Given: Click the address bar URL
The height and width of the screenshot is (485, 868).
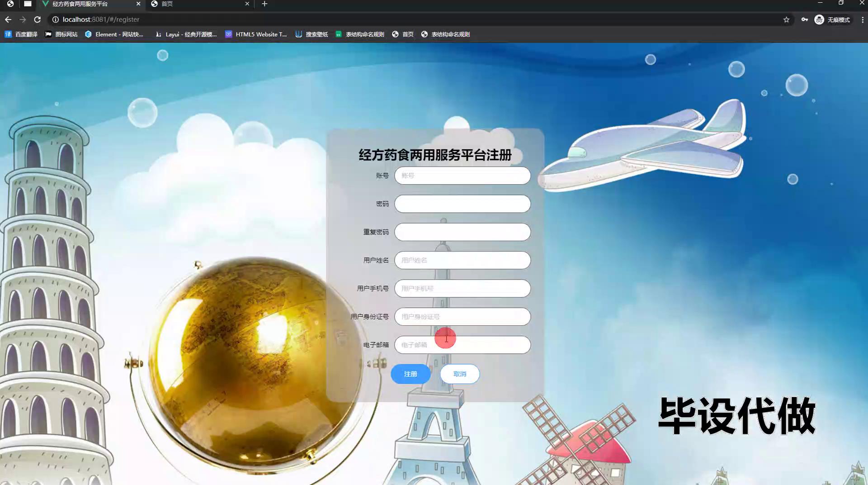Looking at the screenshot, I should tap(101, 19).
